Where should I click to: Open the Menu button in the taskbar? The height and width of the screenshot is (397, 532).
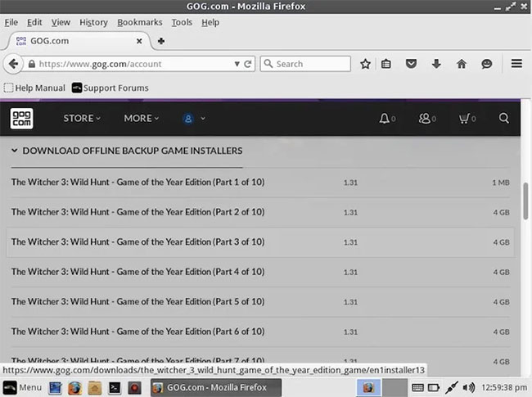[x=22, y=387]
